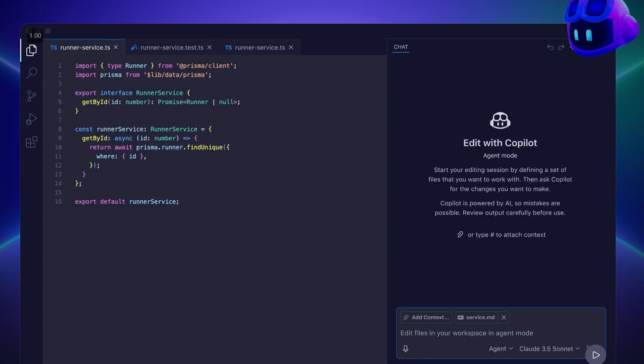
Task: Open the Search sidebar icon
Action: pos(32,73)
